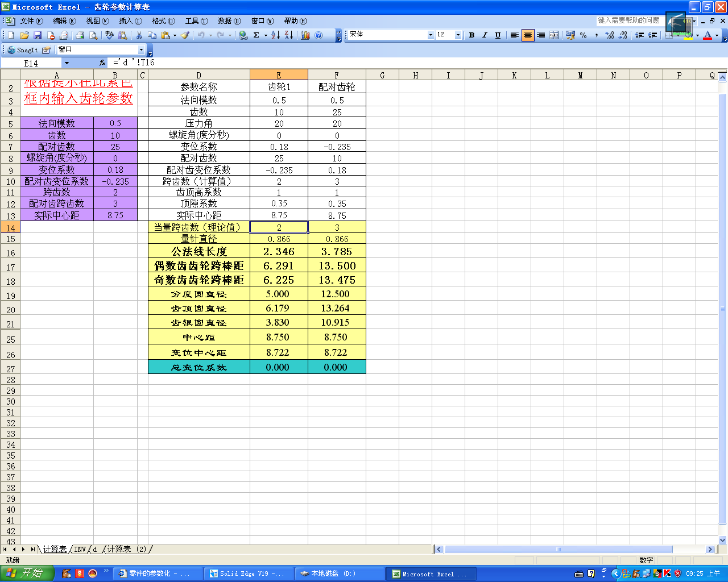The height and width of the screenshot is (582, 728).
Task: Click the Cut scissors icon
Action: point(139,35)
